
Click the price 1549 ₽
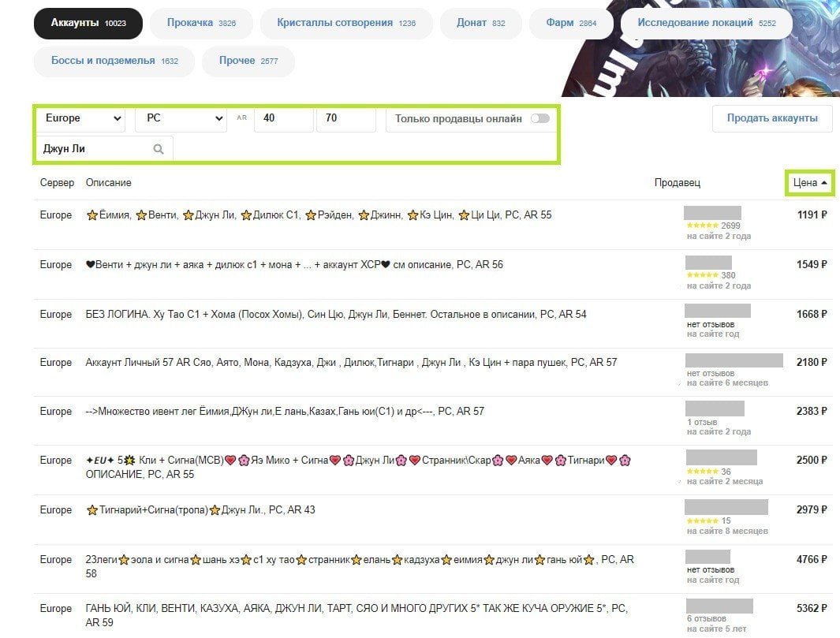[x=812, y=265]
